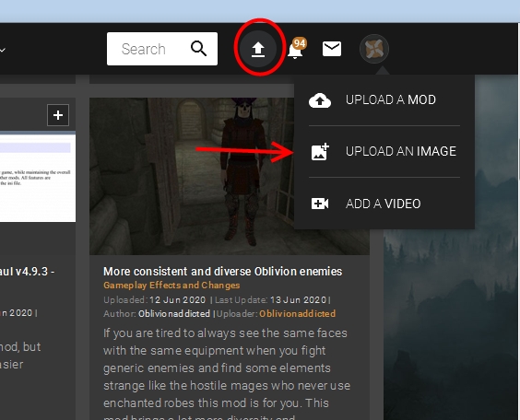Viewport: 520px width, 420px height.
Task: Open the user profile avatar menu
Action: (x=374, y=49)
